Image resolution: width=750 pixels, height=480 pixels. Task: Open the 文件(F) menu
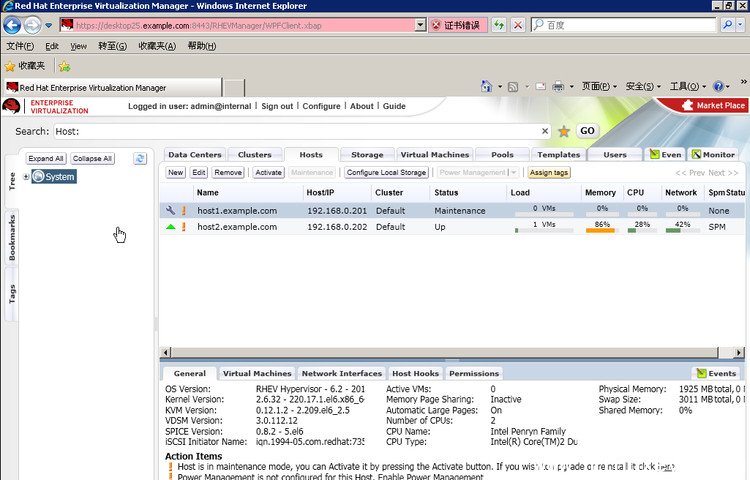click(x=20, y=46)
